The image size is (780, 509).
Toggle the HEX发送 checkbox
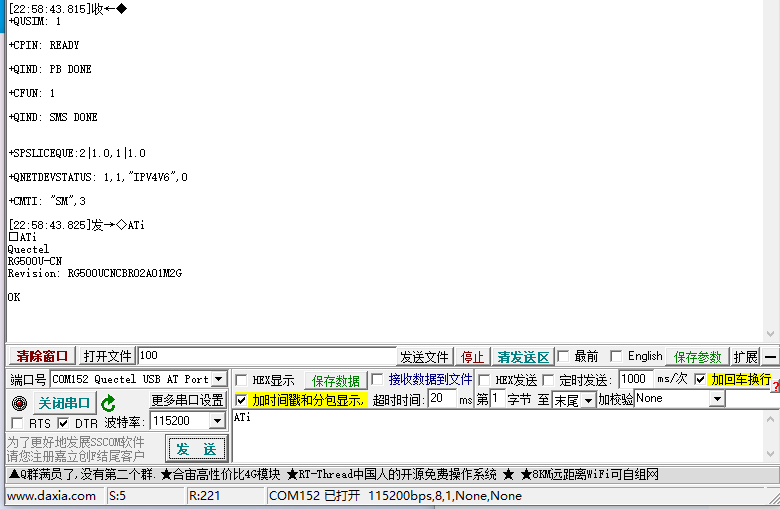click(484, 380)
